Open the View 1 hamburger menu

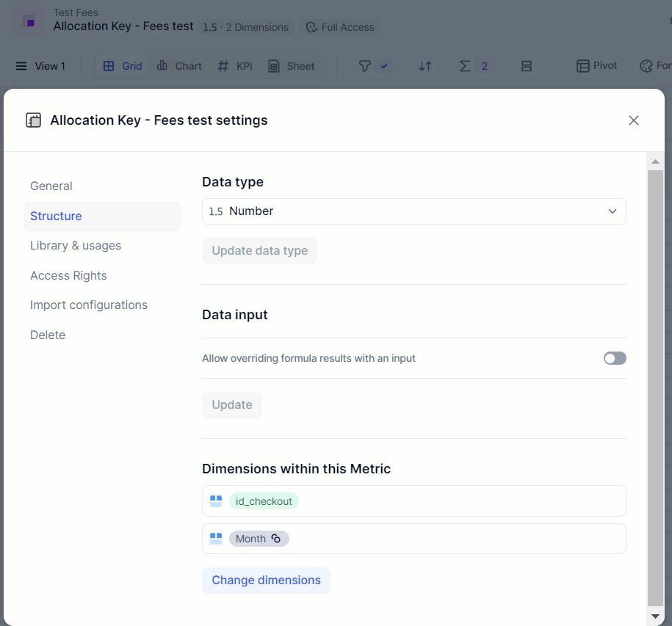[x=21, y=66]
